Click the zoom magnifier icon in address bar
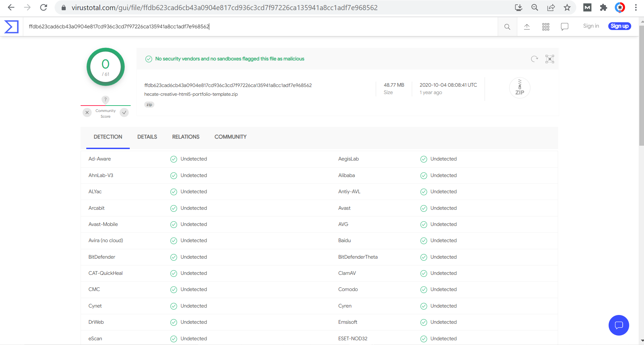 (535, 7)
